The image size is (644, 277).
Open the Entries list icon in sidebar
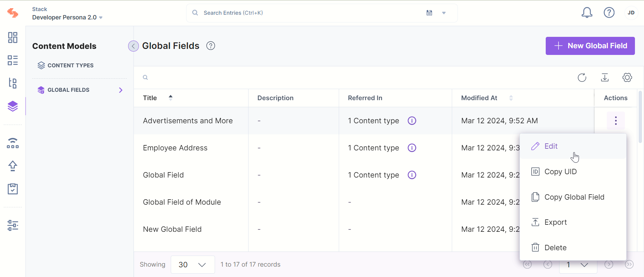click(x=13, y=60)
